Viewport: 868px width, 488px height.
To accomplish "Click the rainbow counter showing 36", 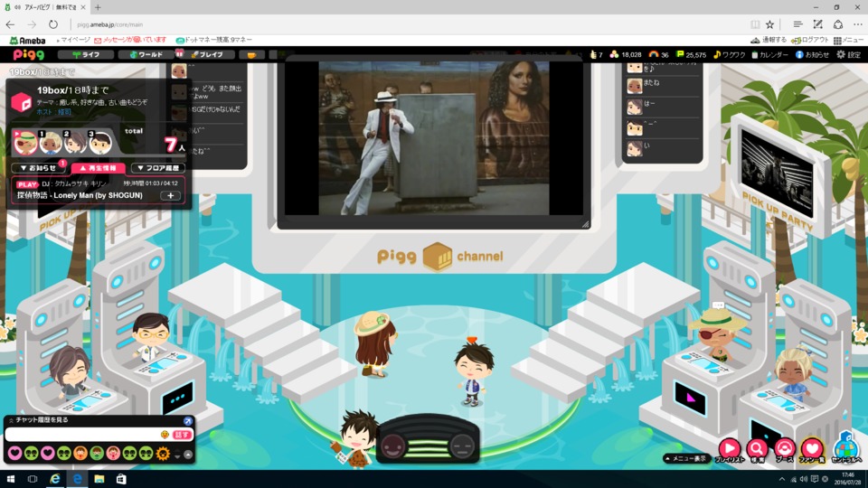I will click(659, 55).
